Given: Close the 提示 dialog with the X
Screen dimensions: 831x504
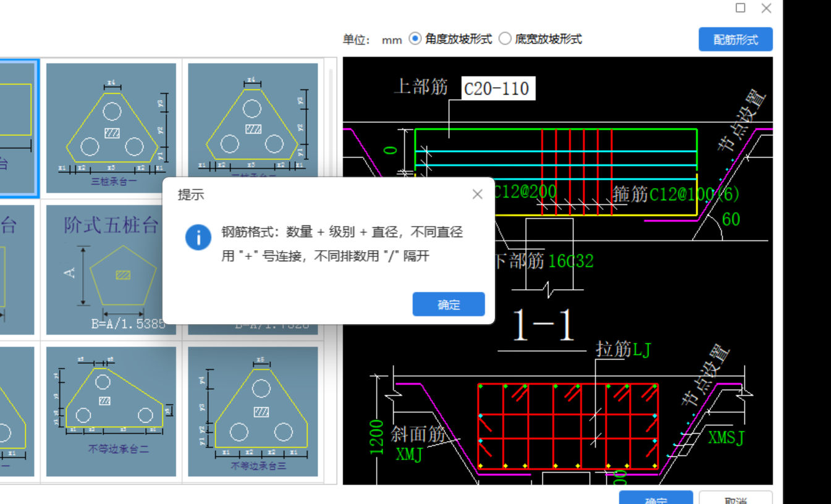Looking at the screenshot, I should [x=477, y=195].
